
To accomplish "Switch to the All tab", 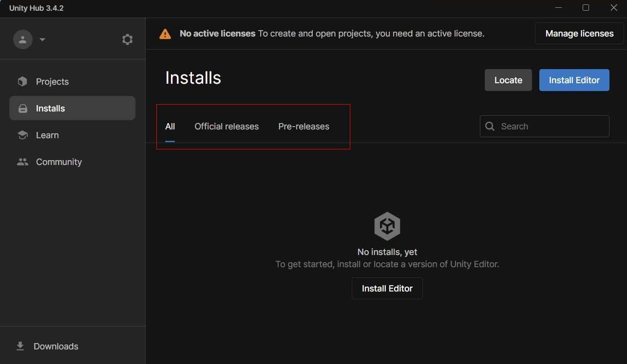I will pos(170,127).
